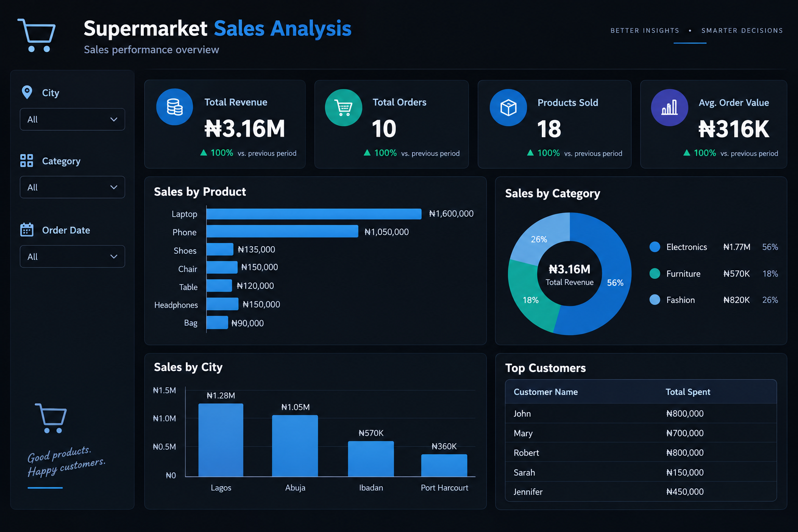Select the Port Harcourt bar in Sales by City
The height and width of the screenshot is (532, 798).
444,465
